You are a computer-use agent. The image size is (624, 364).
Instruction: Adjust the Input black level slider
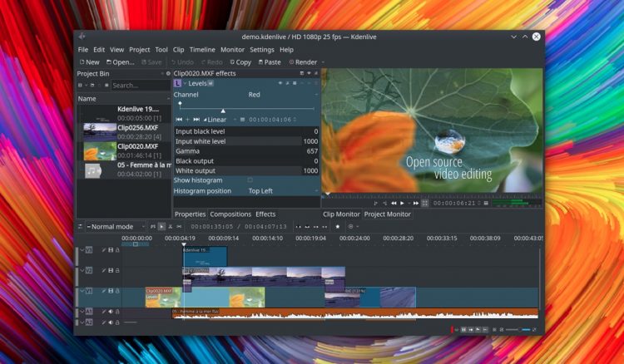click(x=247, y=131)
